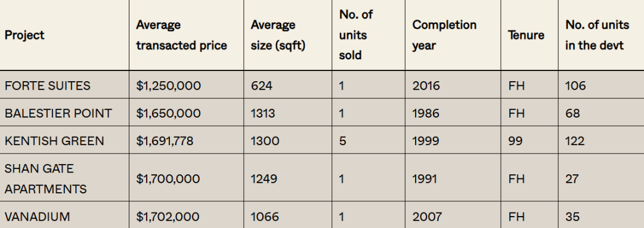Click the BALESTIER POINT project name

[58, 113]
